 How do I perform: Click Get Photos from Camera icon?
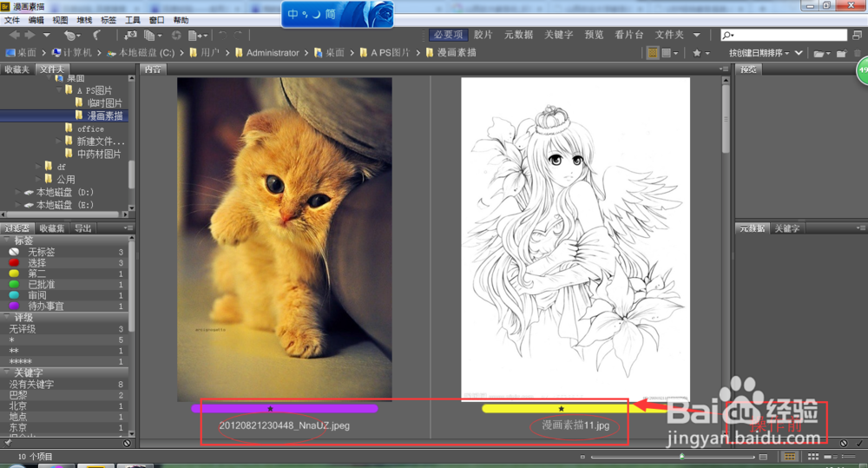pos(131,35)
